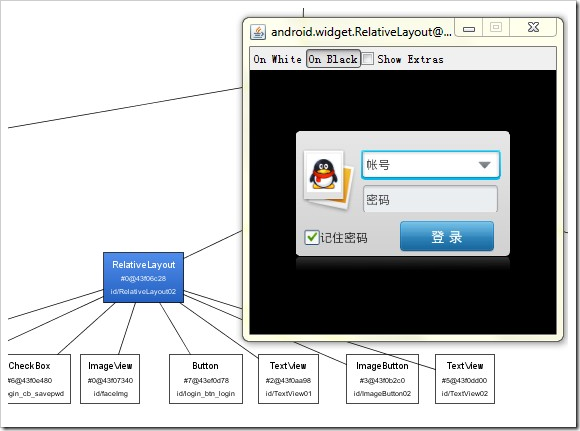Open the 帐号 account dropdown arrow
Screen dimensions: 580x431
[x=484, y=165]
